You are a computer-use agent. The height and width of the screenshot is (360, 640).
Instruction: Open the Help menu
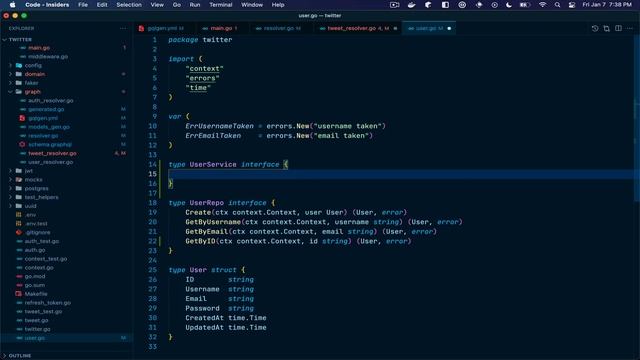[278, 5]
